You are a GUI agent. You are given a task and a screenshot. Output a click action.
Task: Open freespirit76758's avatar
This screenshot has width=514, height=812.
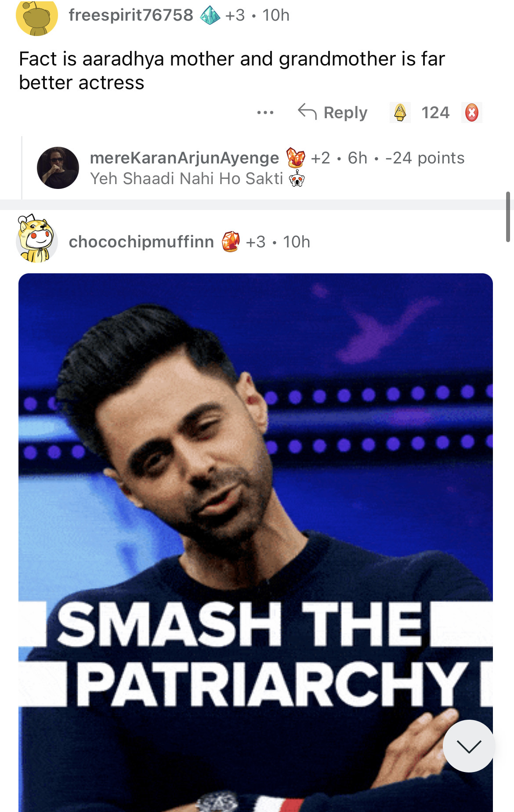click(x=37, y=16)
